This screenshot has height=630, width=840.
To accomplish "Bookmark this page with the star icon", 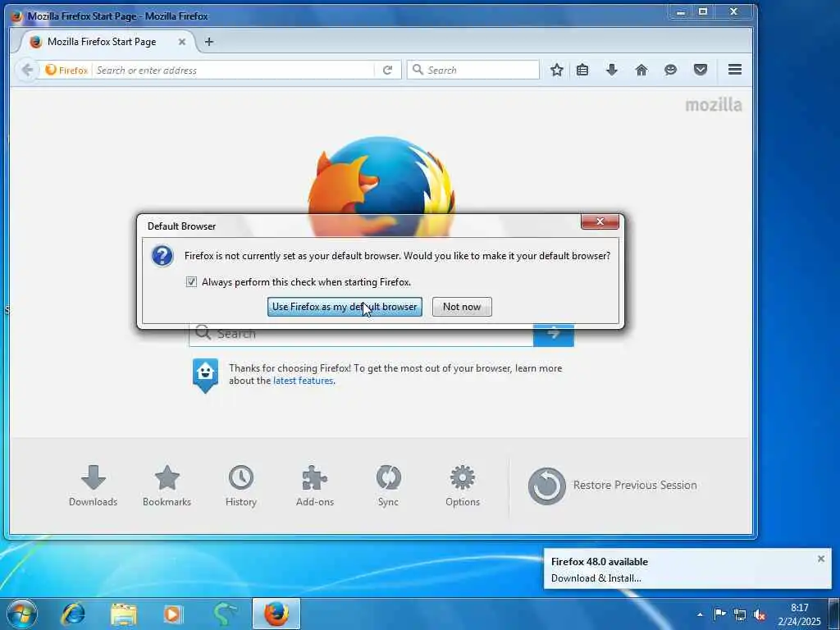I will click(557, 70).
